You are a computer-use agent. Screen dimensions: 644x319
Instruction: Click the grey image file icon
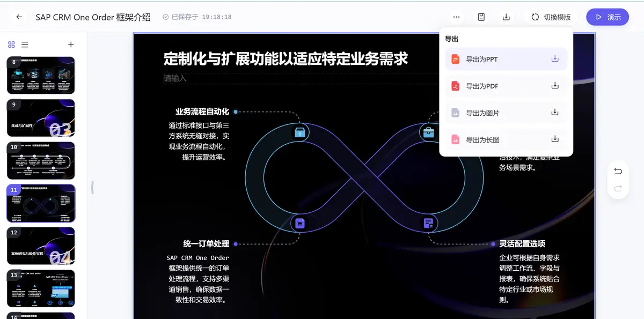click(455, 113)
